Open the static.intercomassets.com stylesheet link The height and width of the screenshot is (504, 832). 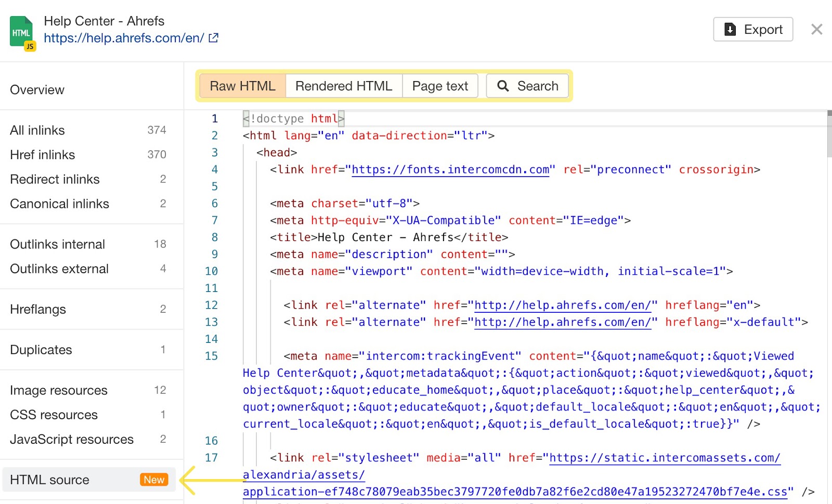pos(665,458)
